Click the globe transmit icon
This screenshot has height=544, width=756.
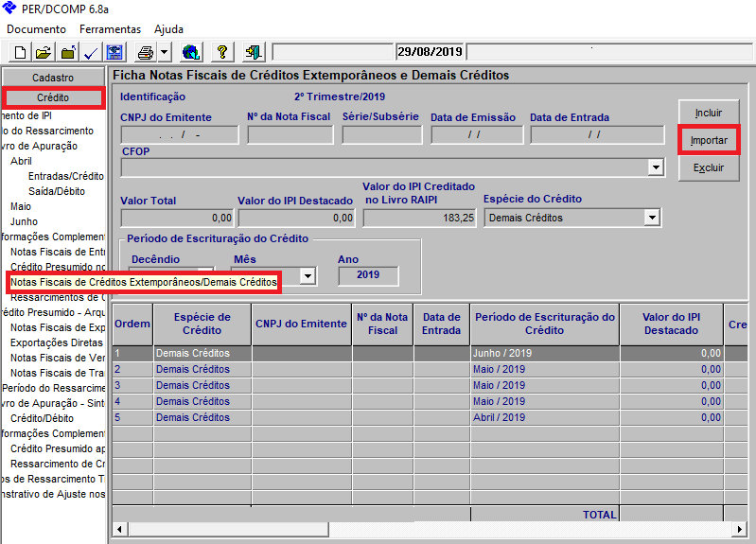[x=190, y=52]
